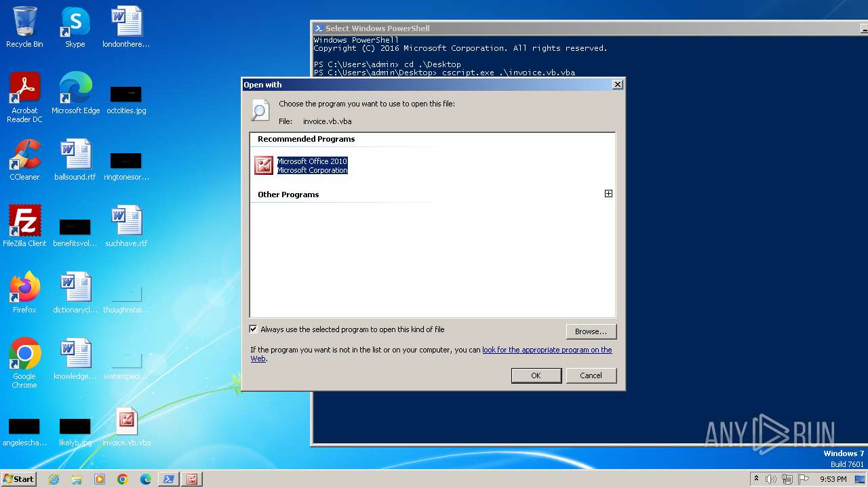Select ballsound.rtf desktop file
This screenshot has width=868, height=488.
[x=75, y=160]
